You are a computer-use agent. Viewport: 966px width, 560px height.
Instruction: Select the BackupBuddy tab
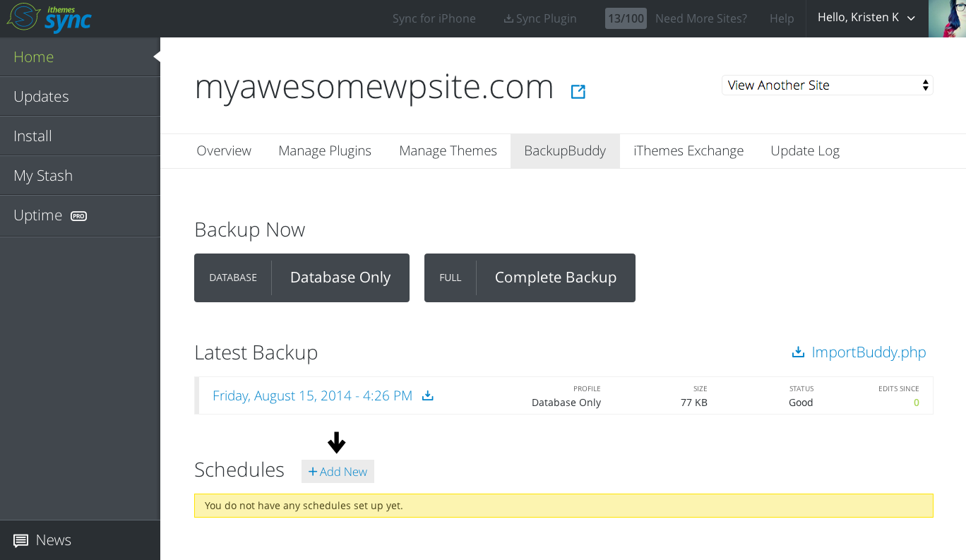[x=565, y=150]
